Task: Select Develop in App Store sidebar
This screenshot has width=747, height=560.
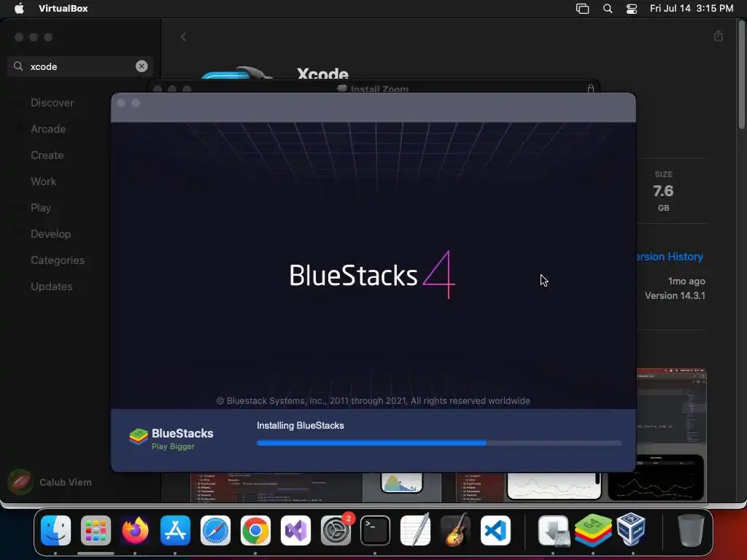Action: [x=51, y=234]
